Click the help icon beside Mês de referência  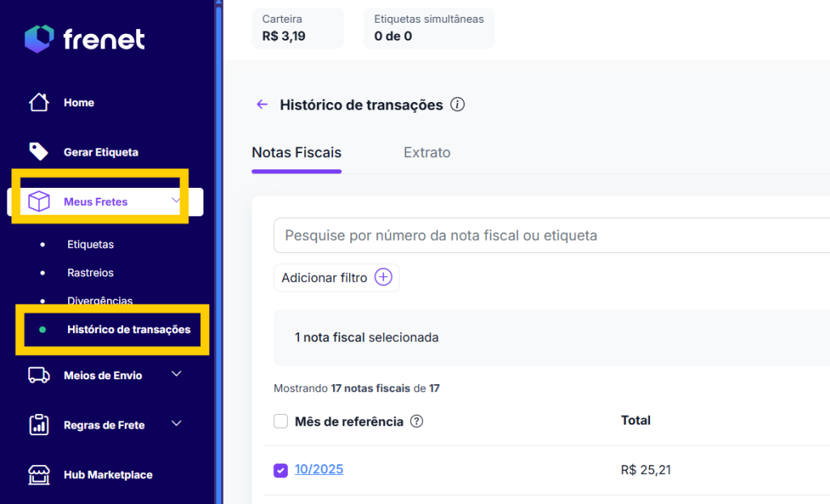(416, 421)
